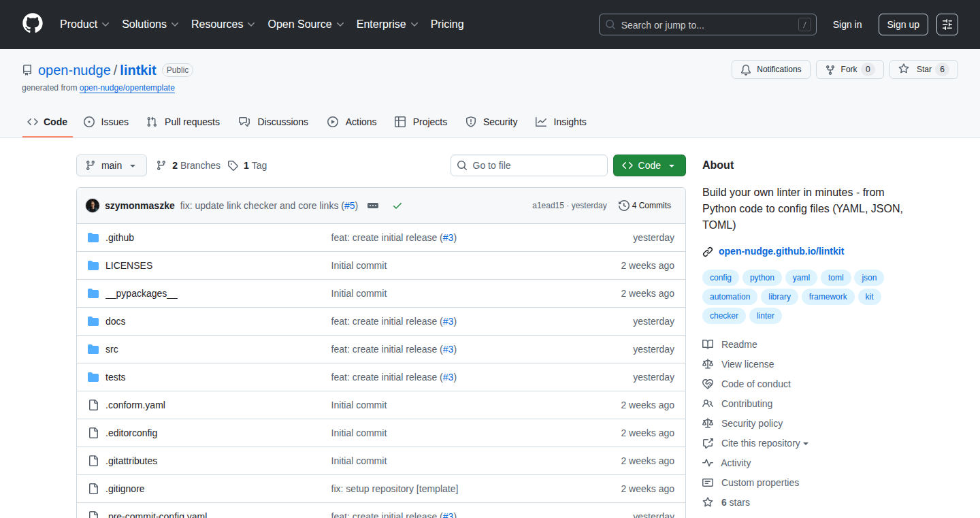Click the __pypackages__ folder icon
The image size is (980, 518).
(x=93, y=293)
